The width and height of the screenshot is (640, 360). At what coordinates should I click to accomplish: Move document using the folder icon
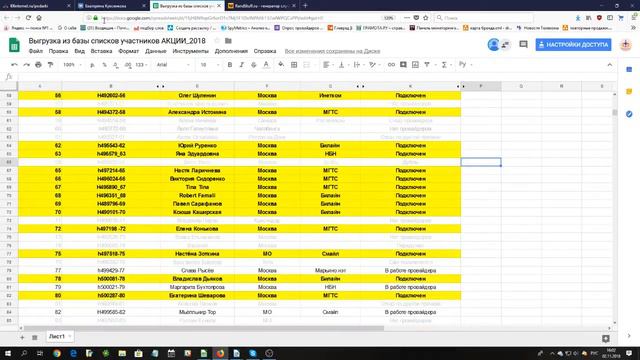coord(228,41)
